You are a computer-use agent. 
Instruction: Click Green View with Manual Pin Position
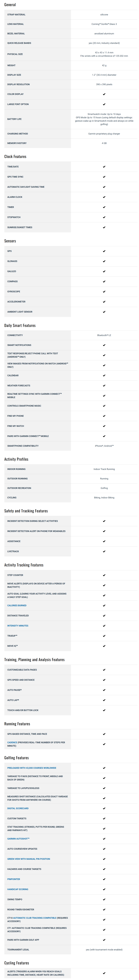point(29,859)
